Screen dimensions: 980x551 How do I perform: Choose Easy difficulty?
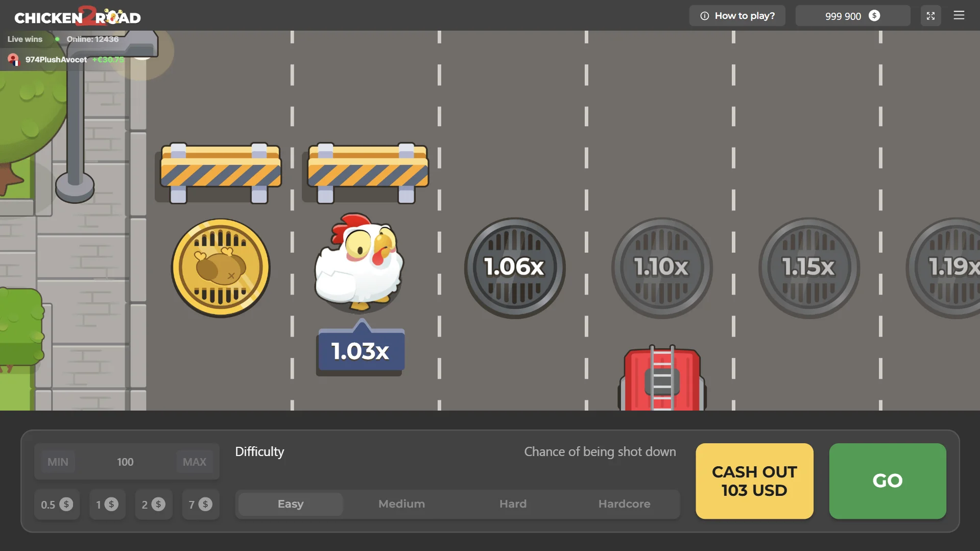[291, 504]
